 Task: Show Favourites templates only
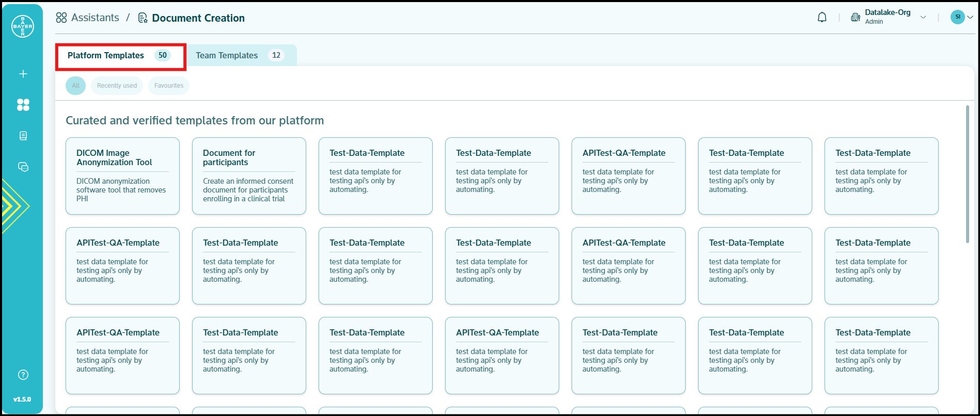[x=169, y=86]
